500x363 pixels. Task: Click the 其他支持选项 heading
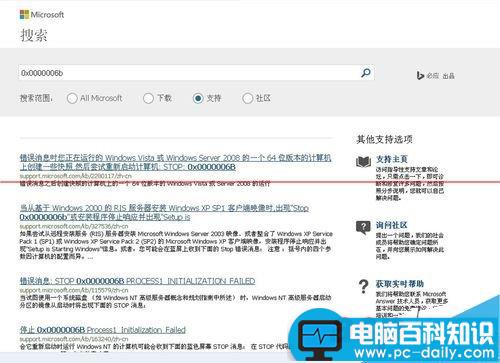tap(384, 139)
